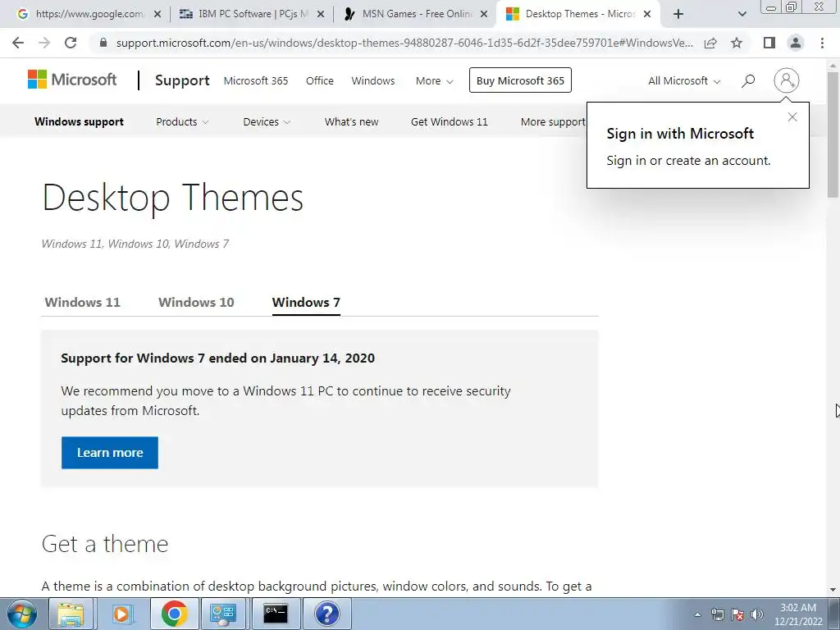
Task: Open Microsoft 365 in the header
Action: pyautogui.click(x=256, y=81)
